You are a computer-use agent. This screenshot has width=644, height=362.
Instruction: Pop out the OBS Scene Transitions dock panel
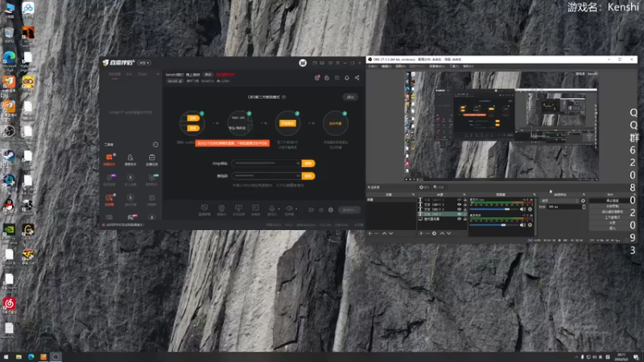pos(584,195)
